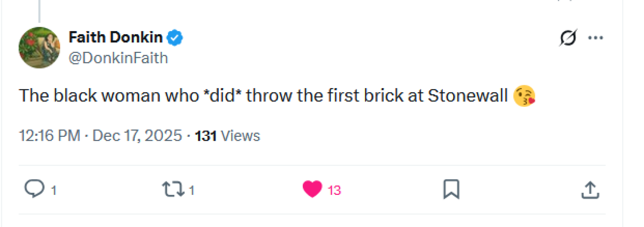
Task: Reply to Faith Donkin's post
Action: [x=34, y=188]
